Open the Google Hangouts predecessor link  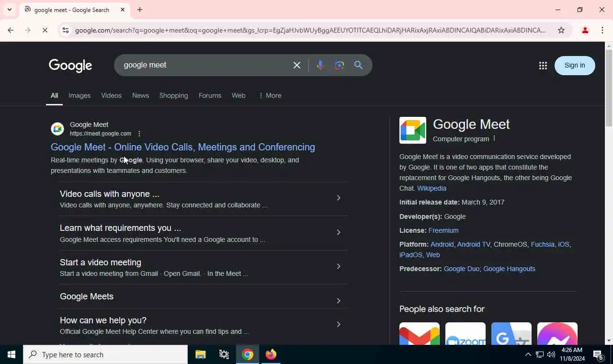tap(509, 269)
